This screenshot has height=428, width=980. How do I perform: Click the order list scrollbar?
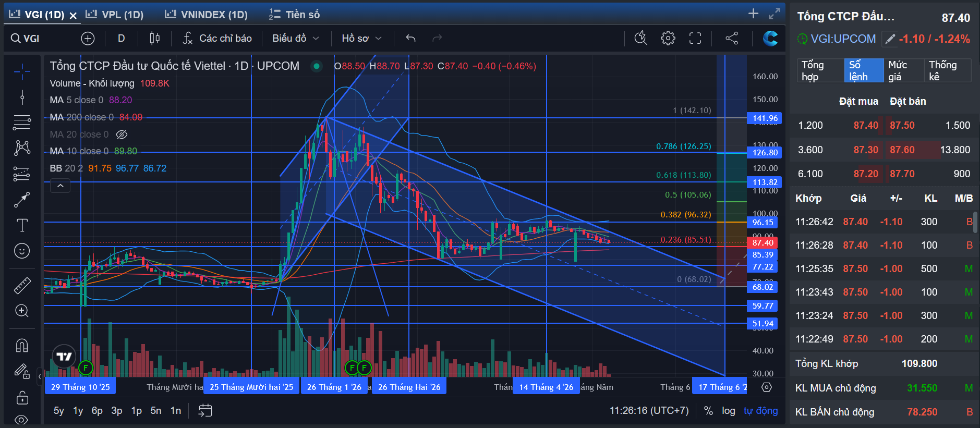coord(975,222)
